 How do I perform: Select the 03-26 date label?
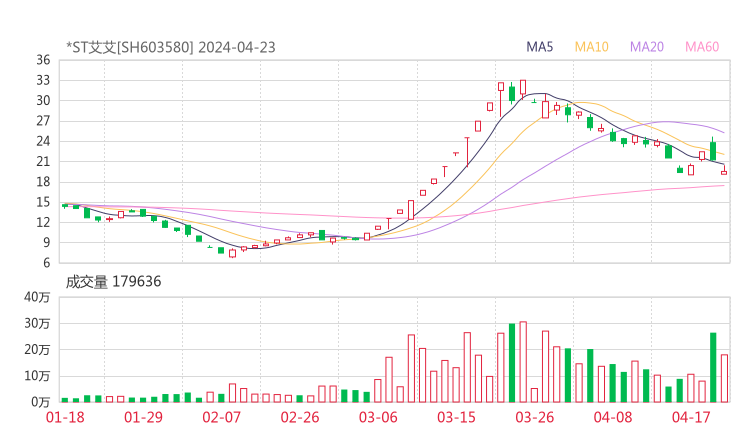(534, 417)
